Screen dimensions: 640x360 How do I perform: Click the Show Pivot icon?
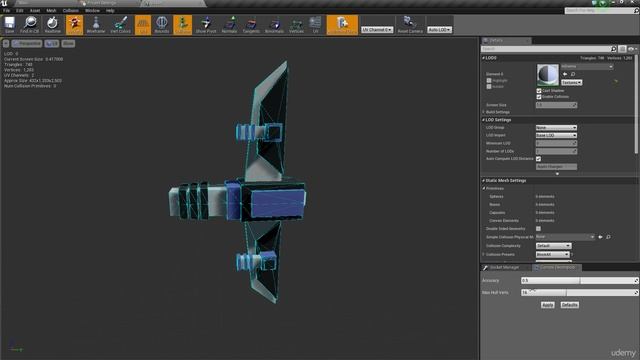click(206, 24)
